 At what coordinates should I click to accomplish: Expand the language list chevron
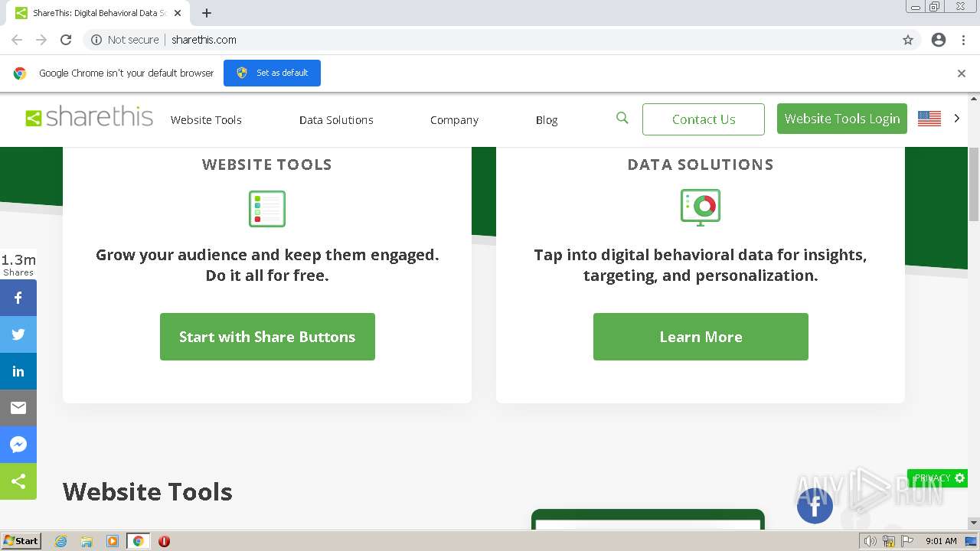click(x=956, y=118)
